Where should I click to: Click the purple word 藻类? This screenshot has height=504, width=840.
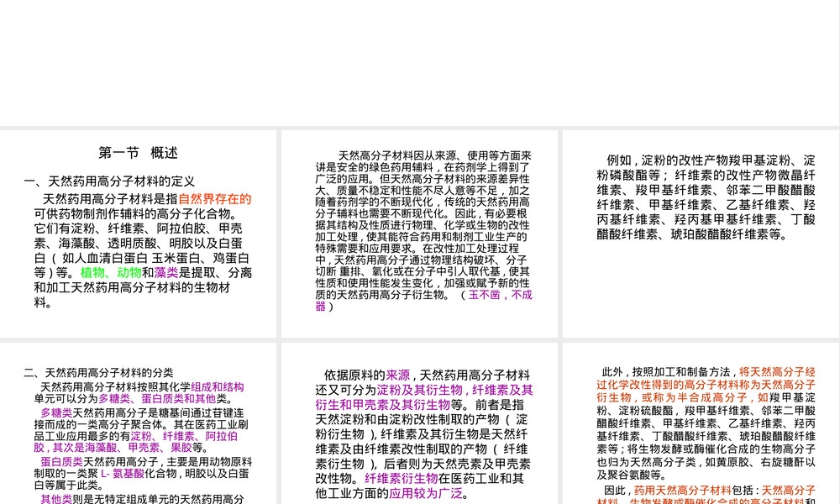tap(166, 273)
